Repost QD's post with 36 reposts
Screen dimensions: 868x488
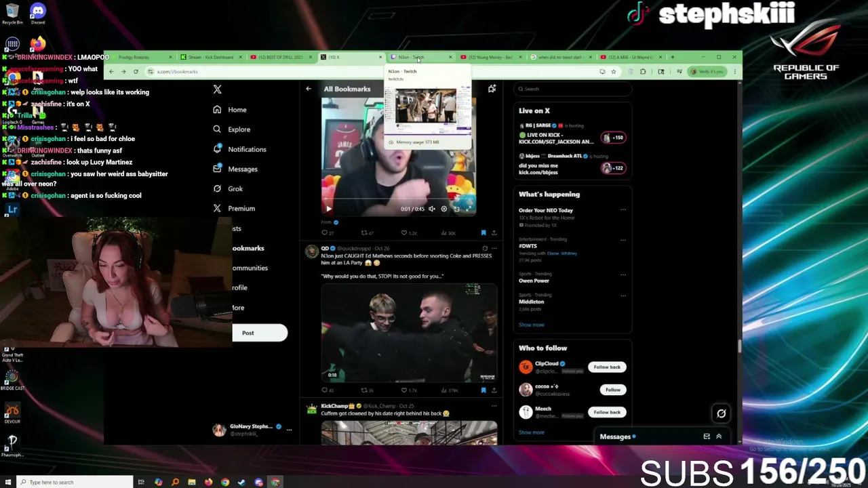[367, 390]
